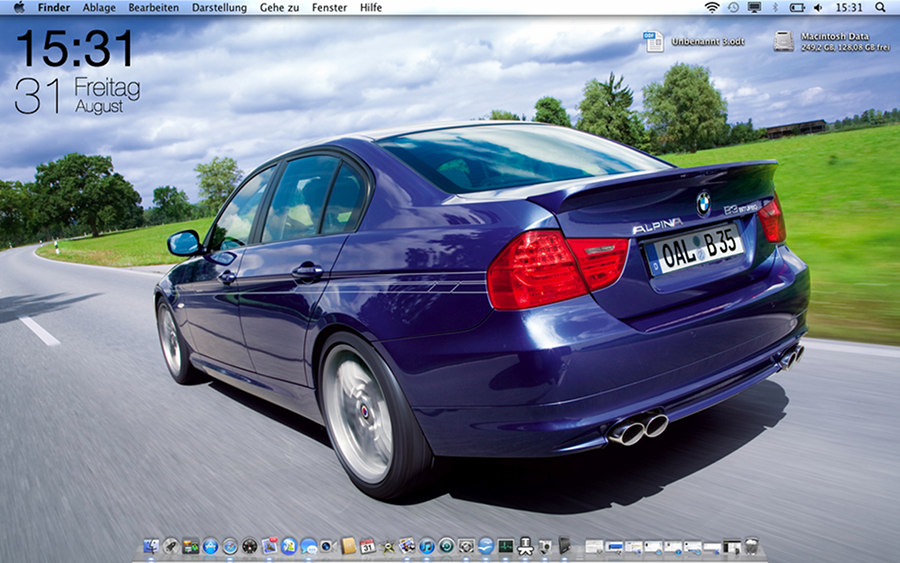The width and height of the screenshot is (900, 563).
Task: Open the Time Machine menu bar icon
Action: [734, 7]
